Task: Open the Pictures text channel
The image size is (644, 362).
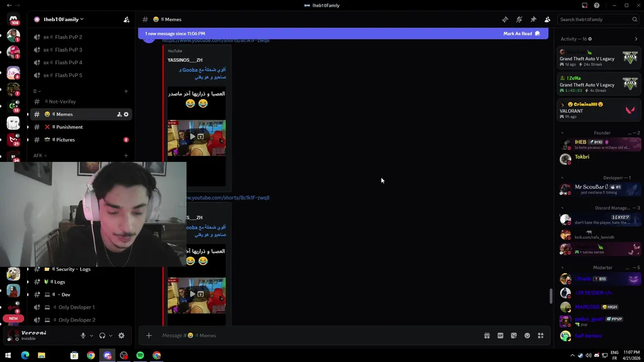Action: (80, 140)
